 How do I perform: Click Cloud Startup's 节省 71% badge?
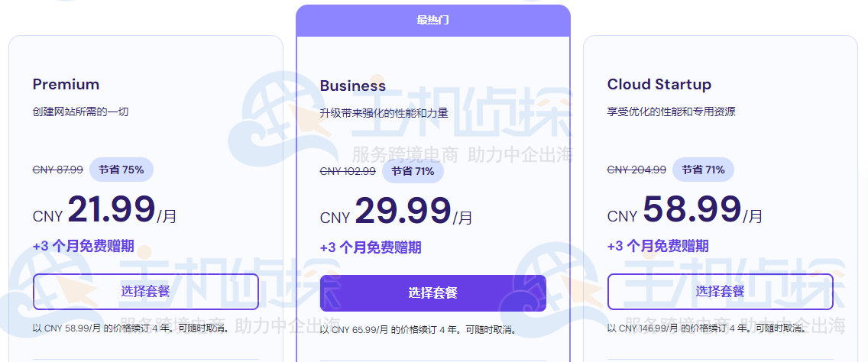pos(703,170)
